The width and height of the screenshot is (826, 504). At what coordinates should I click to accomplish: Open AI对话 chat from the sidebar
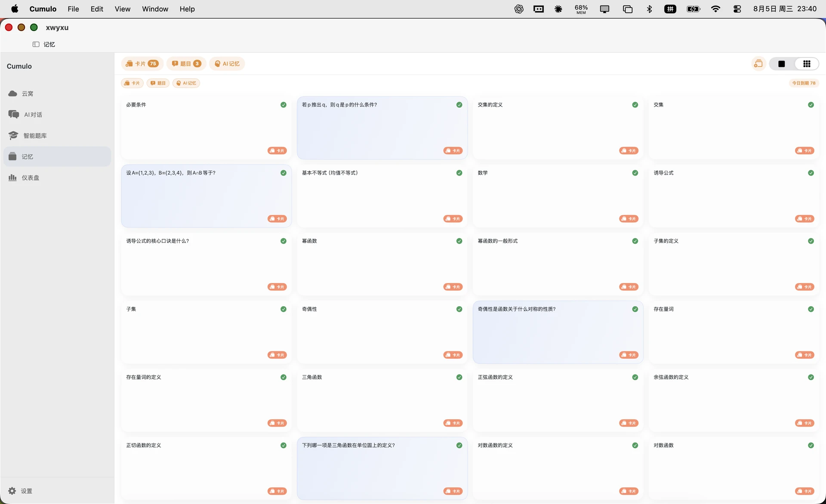click(x=57, y=114)
